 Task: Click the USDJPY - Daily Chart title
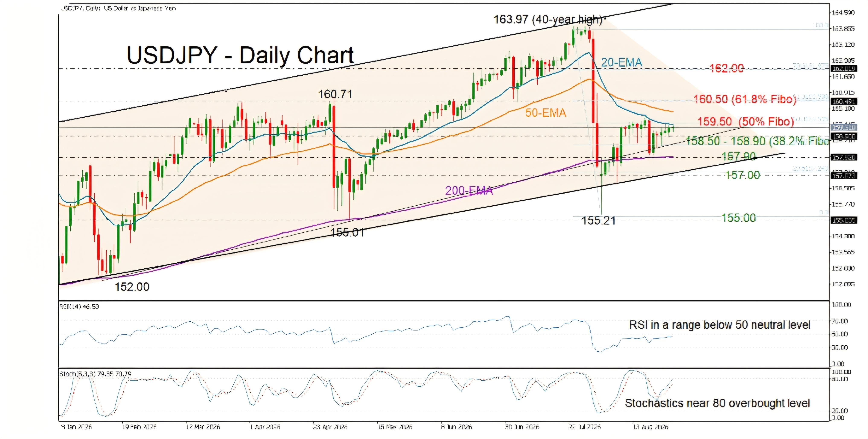click(240, 55)
